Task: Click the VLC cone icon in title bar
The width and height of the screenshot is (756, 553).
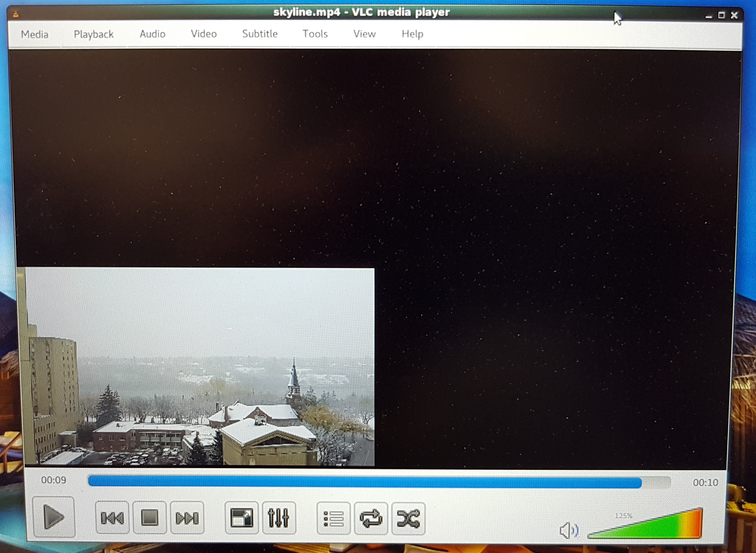Action: tap(16, 14)
